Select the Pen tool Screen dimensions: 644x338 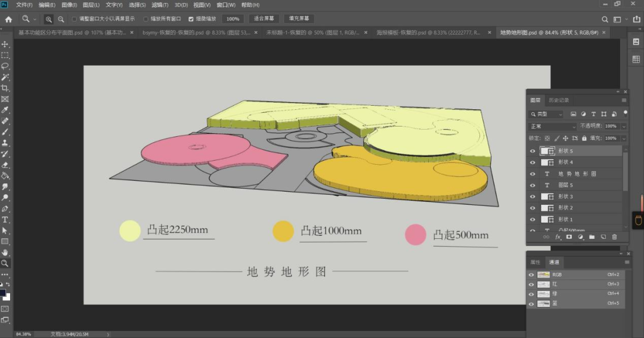pos(5,208)
